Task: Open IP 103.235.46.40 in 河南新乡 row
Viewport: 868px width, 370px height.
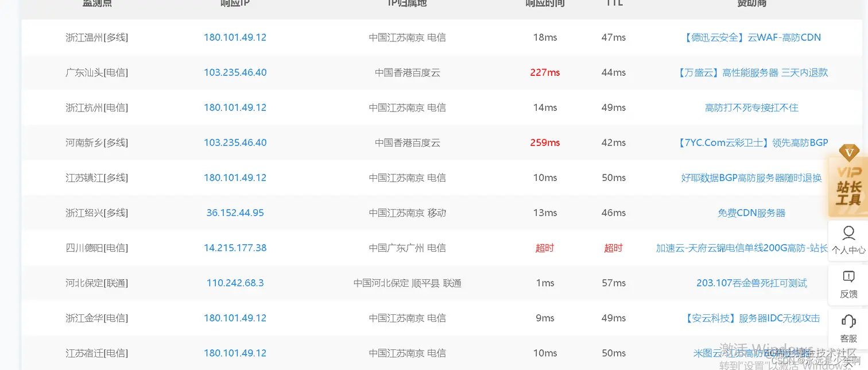Action: tap(235, 142)
